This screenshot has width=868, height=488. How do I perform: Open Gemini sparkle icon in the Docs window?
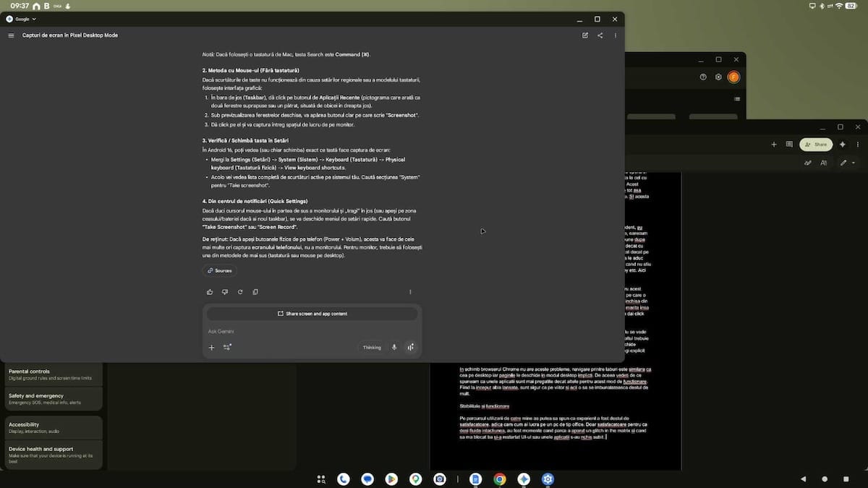(842, 144)
